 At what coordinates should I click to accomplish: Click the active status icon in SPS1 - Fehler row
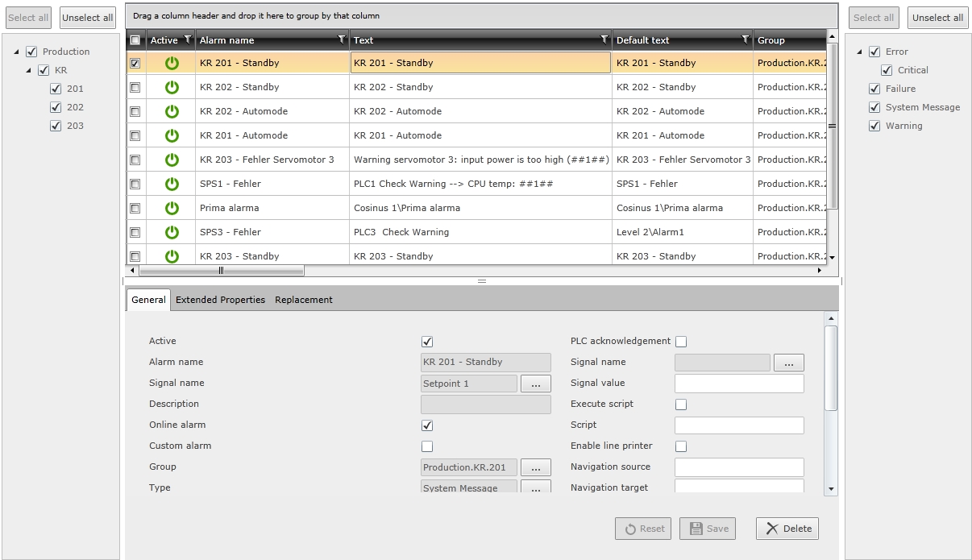point(172,184)
